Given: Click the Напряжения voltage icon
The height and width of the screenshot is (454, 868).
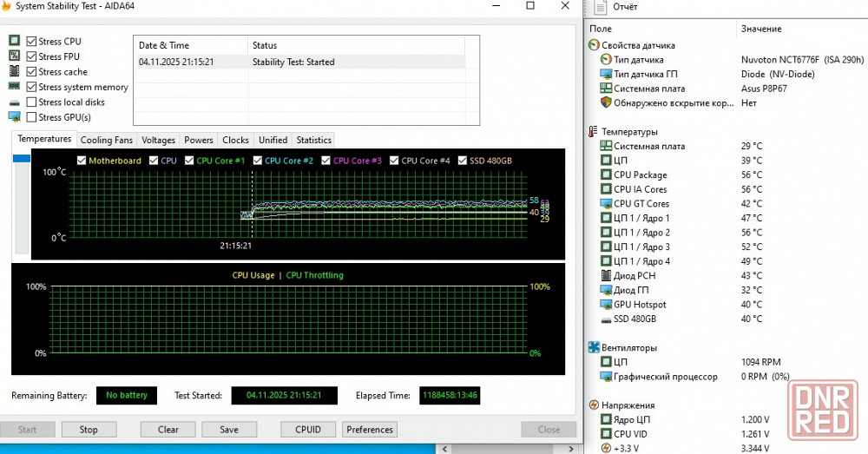Looking at the screenshot, I should click(x=594, y=405).
